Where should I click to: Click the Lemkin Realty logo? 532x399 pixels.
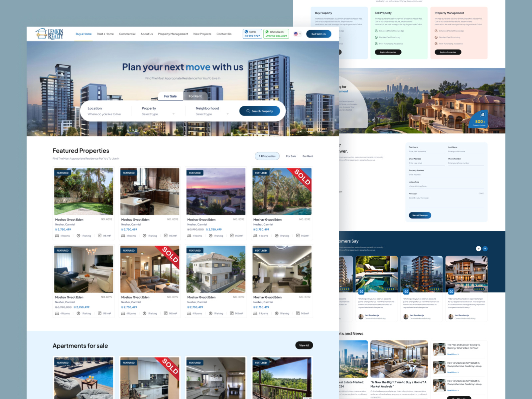(49, 34)
